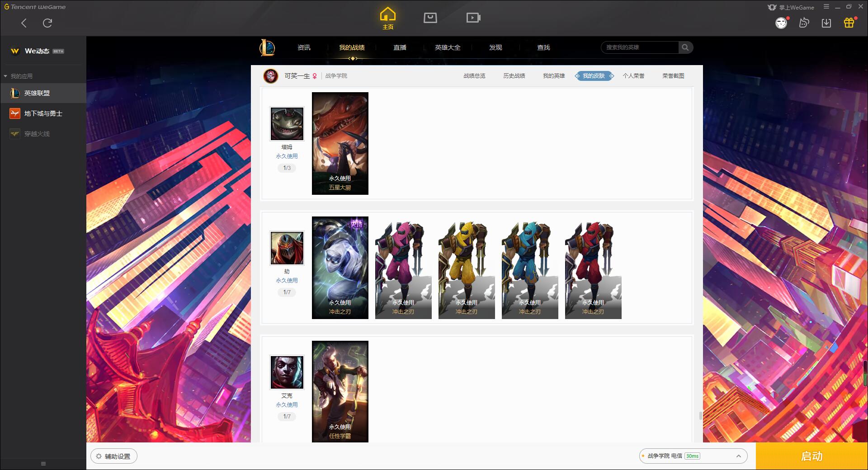The height and width of the screenshot is (470, 868).
Task: Open the store bag icon
Action: pyautogui.click(x=430, y=18)
